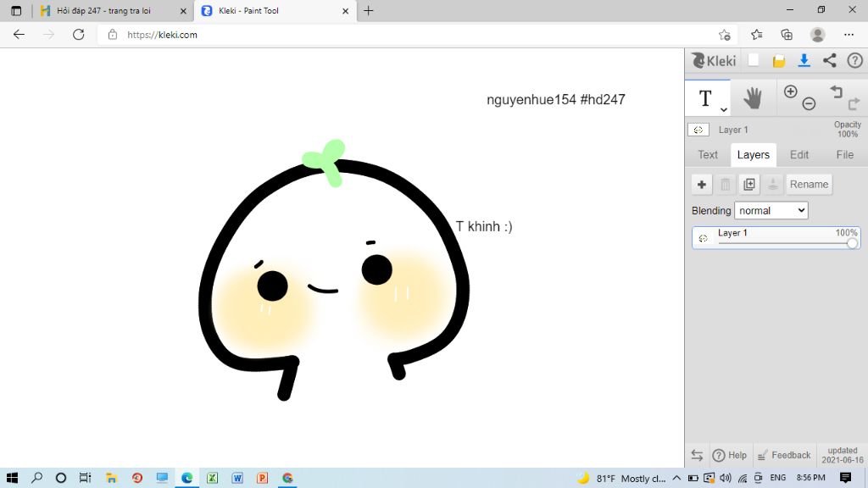Open the Blending mode dropdown

point(771,210)
